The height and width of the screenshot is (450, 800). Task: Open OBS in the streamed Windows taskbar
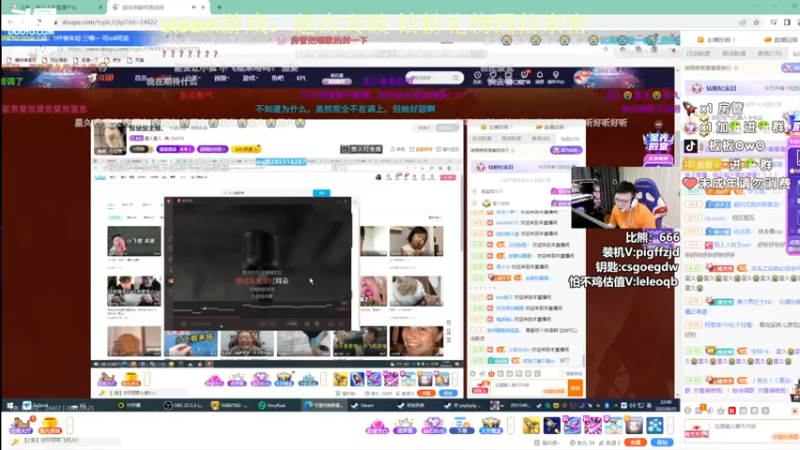[182, 406]
